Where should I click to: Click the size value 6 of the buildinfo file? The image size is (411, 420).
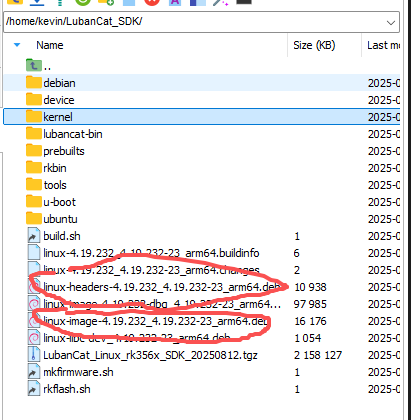[296, 253]
